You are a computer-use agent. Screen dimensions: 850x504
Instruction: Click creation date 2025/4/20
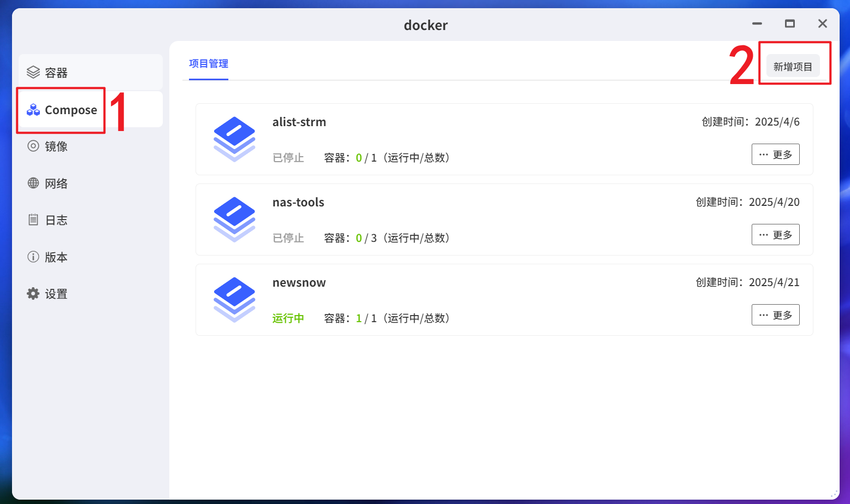[x=774, y=202]
